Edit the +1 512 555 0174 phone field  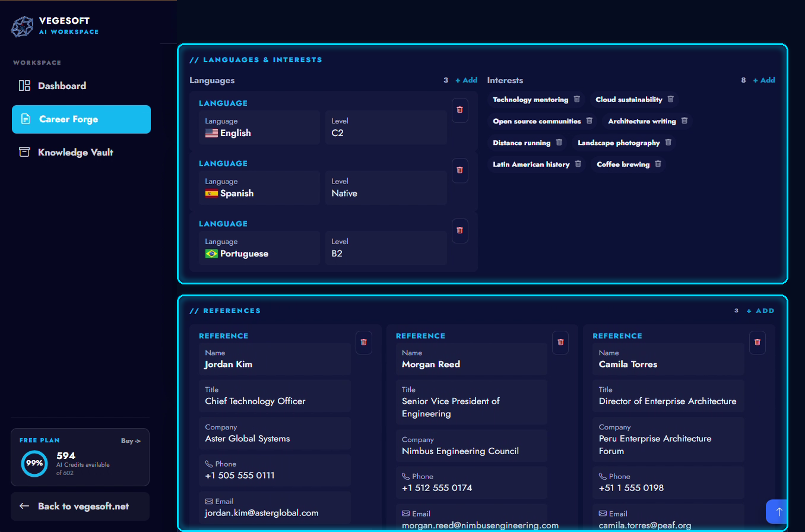pyautogui.click(x=471, y=483)
